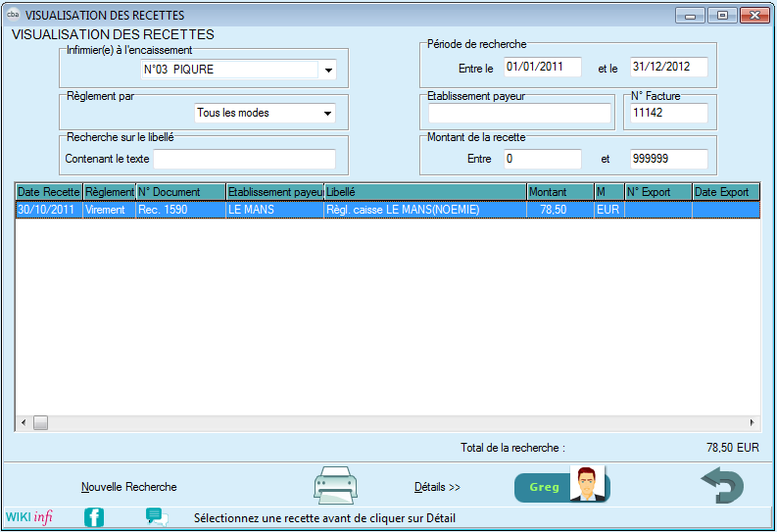The height and width of the screenshot is (532, 777).
Task: Click the EUR currency cell in the row
Action: click(609, 210)
